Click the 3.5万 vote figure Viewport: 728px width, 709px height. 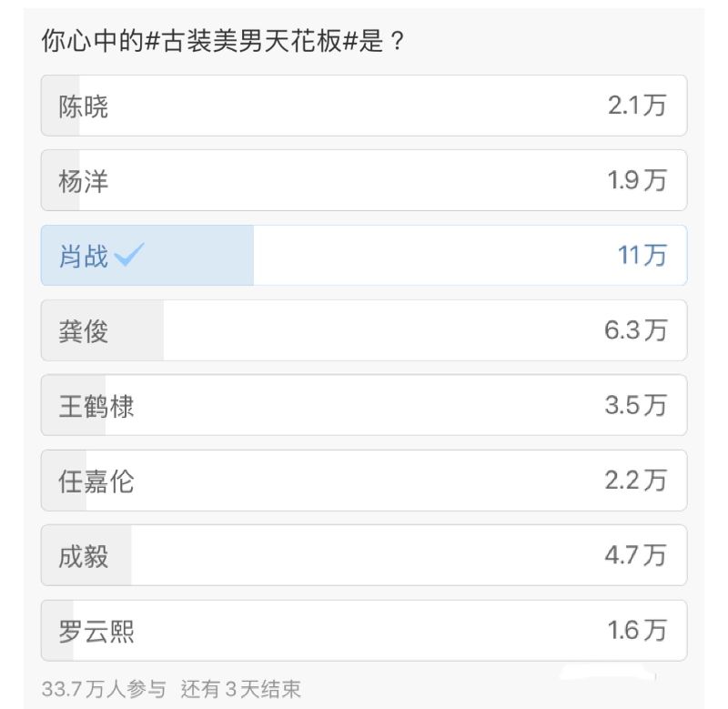coord(635,405)
